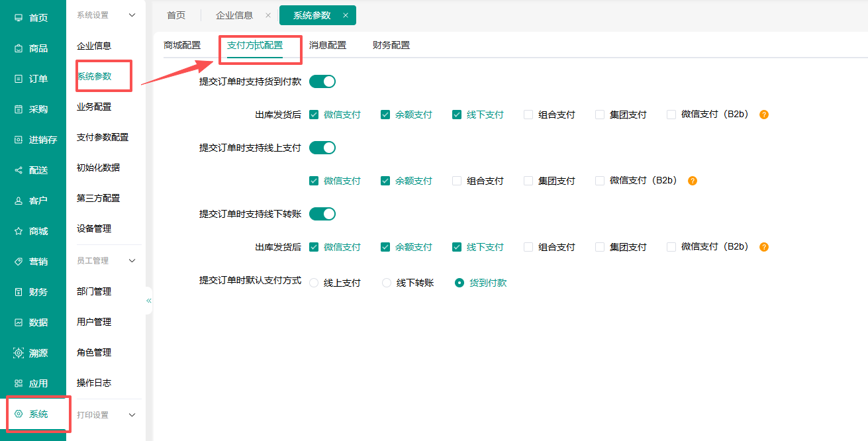Select the 线上支付 default payment radio
This screenshot has width=868, height=441.
pyautogui.click(x=314, y=283)
